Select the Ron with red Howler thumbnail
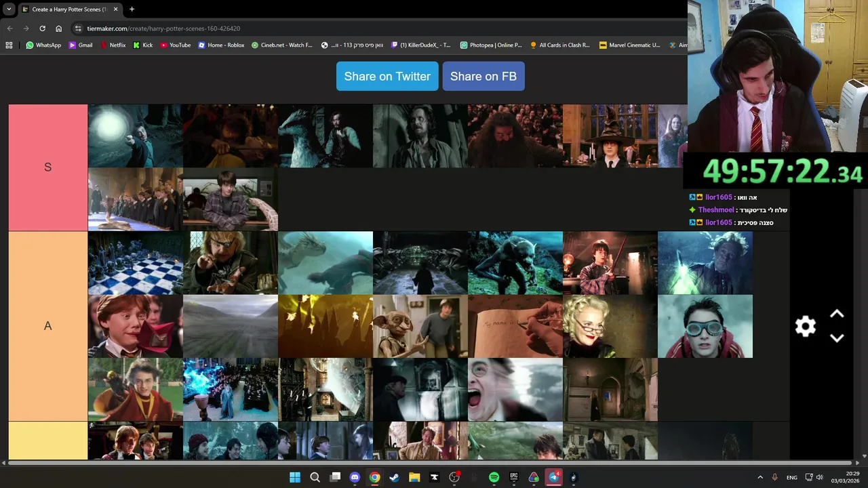 135,326
